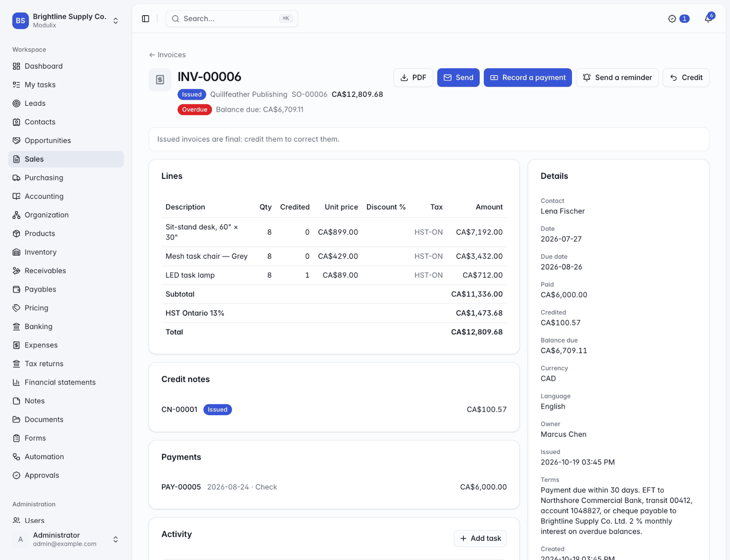Open Notes in the sidebar

pyautogui.click(x=66, y=401)
